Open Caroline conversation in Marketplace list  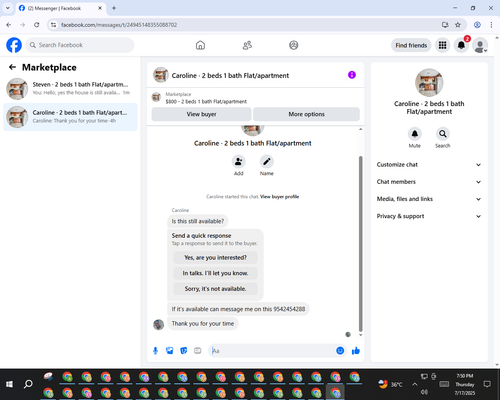[x=70, y=117]
